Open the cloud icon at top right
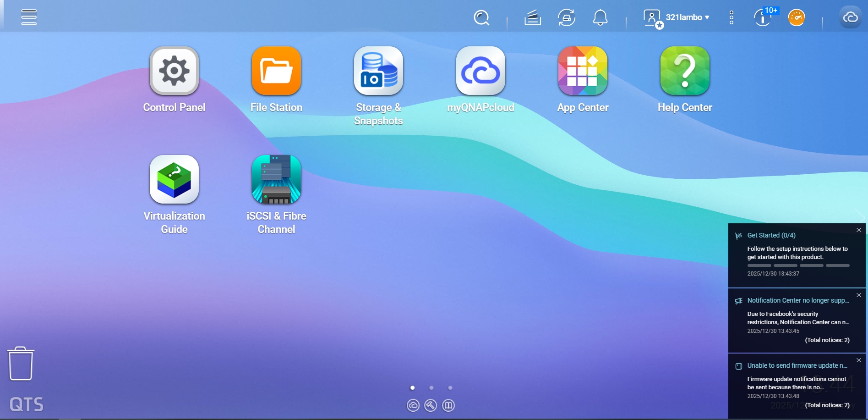The image size is (868, 420). point(851,17)
